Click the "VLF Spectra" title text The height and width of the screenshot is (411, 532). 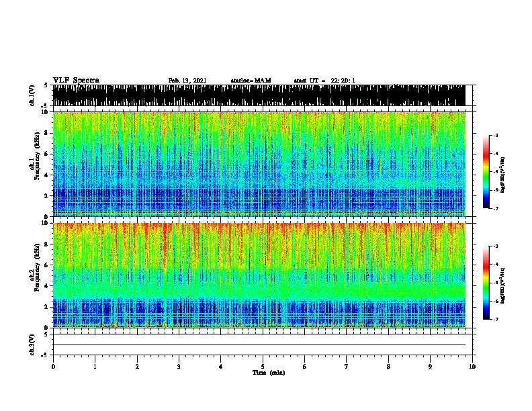click(x=76, y=81)
